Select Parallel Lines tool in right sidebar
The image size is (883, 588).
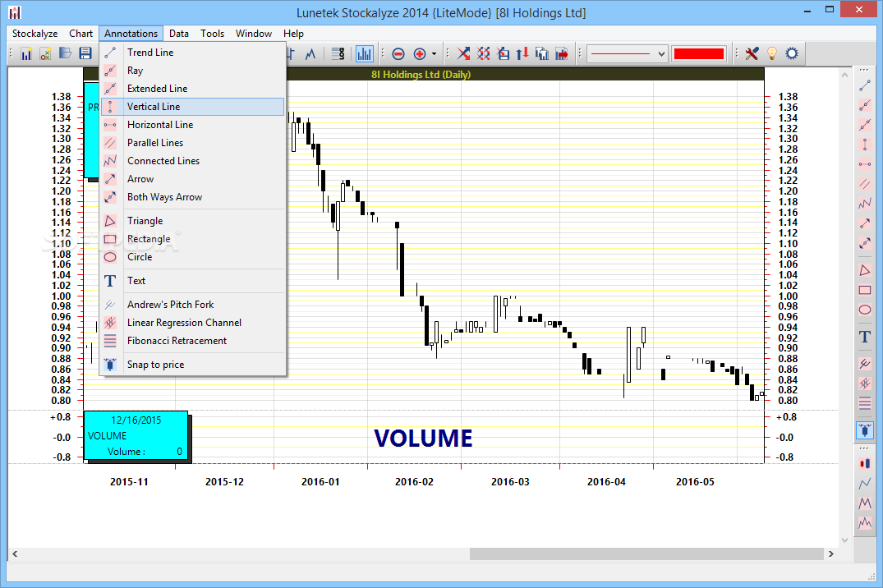coord(864,184)
